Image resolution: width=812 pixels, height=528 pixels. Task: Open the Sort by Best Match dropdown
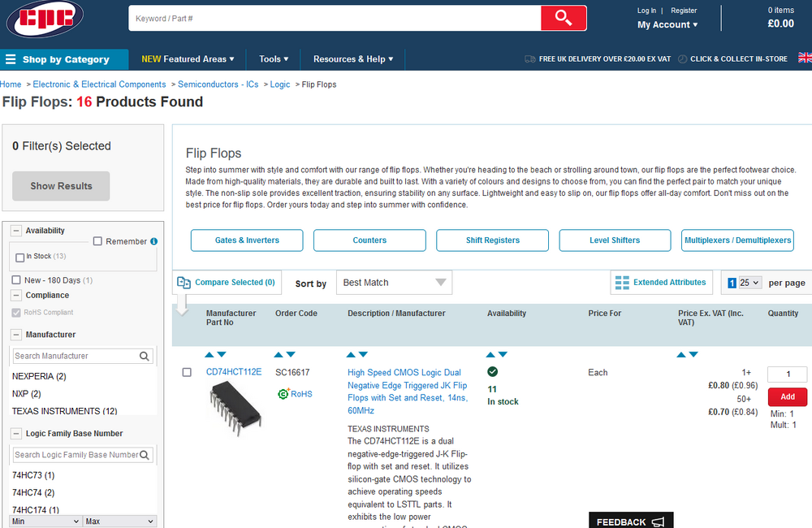click(394, 283)
